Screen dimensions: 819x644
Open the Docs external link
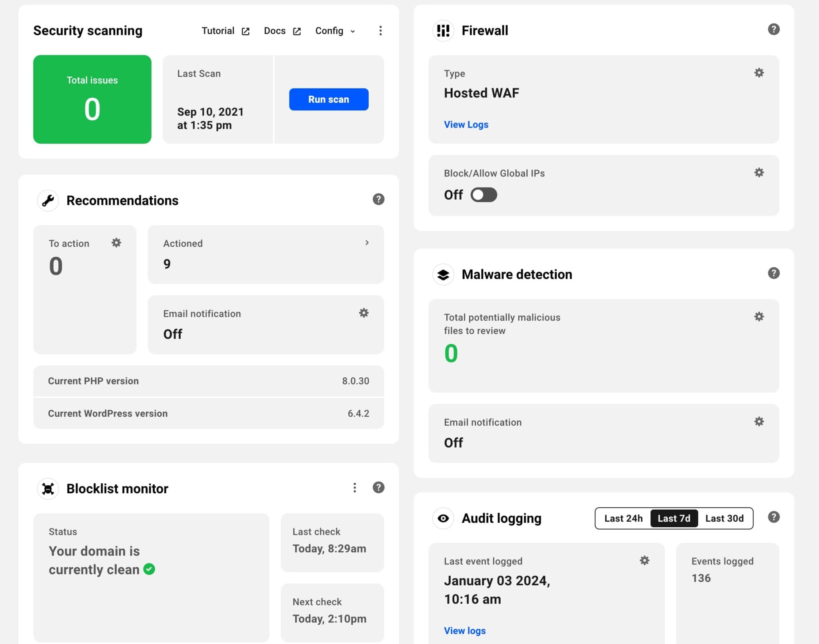click(x=282, y=31)
